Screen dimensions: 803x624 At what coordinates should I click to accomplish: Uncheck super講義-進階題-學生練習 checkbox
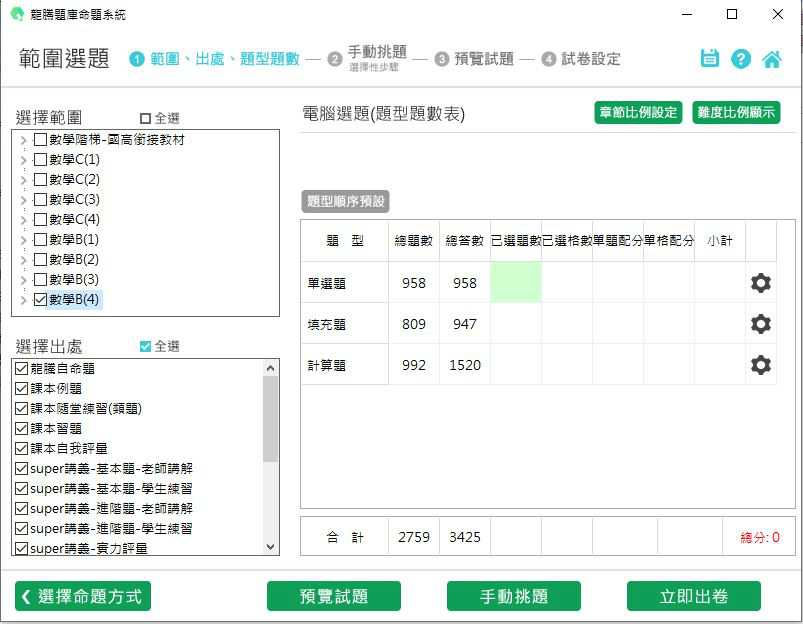click(22, 528)
